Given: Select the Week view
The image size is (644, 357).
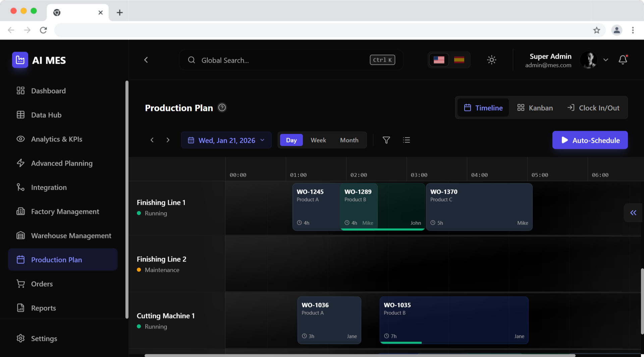Looking at the screenshot, I should pos(318,140).
